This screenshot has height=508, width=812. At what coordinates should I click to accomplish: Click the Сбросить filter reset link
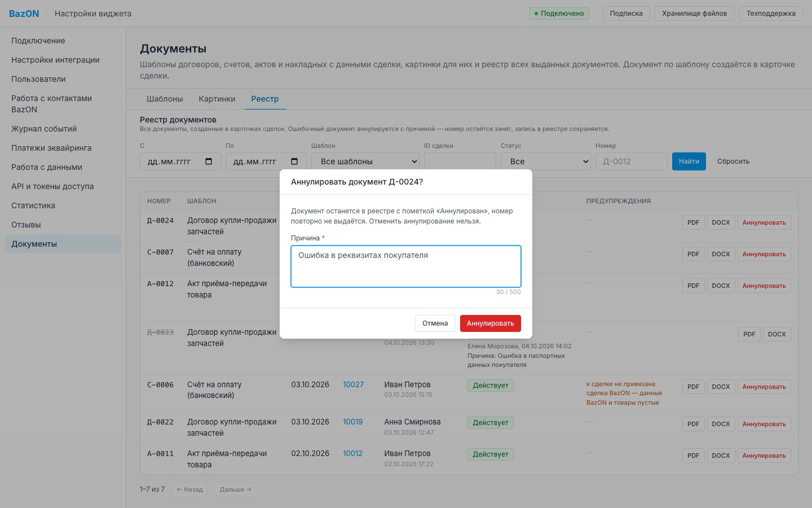(734, 161)
